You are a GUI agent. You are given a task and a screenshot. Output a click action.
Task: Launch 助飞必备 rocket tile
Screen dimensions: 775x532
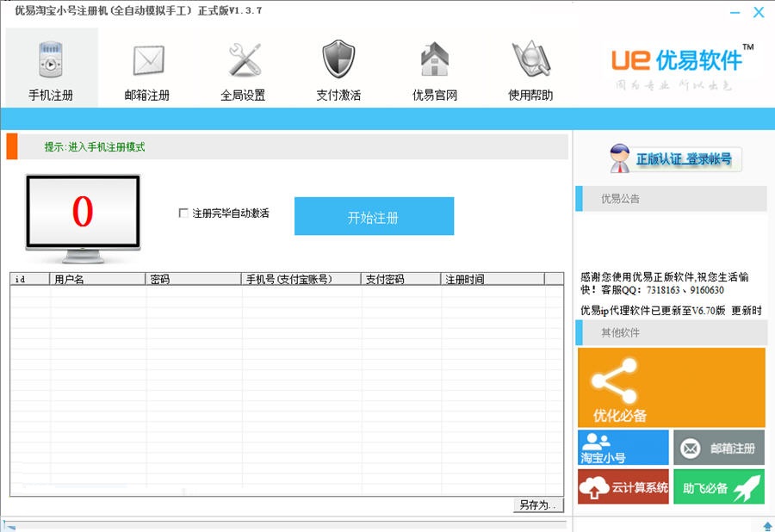tap(719, 486)
